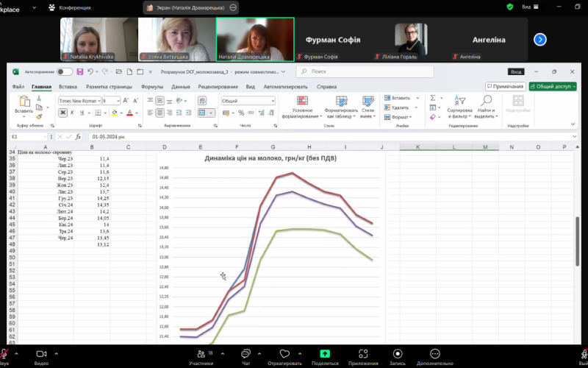Viewport: 588px width, 368px height.
Task: Toggle center horizontal alignment
Action: pos(159,113)
